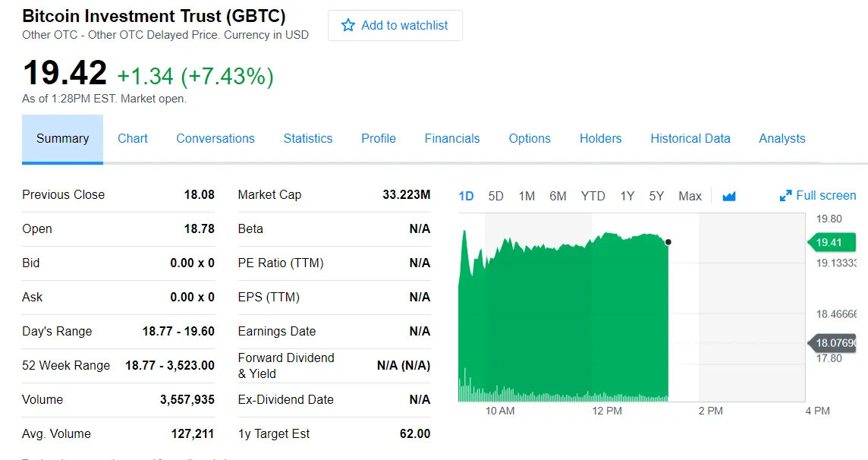Click the 1y Target Est value 62.00
Image resolution: width=868 pixels, height=460 pixels.
click(x=415, y=434)
